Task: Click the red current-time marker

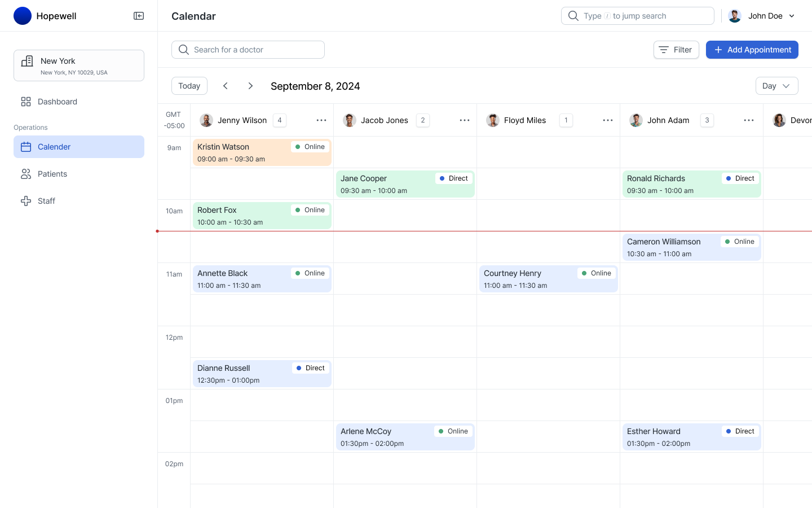Action: (x=158, y=231)
